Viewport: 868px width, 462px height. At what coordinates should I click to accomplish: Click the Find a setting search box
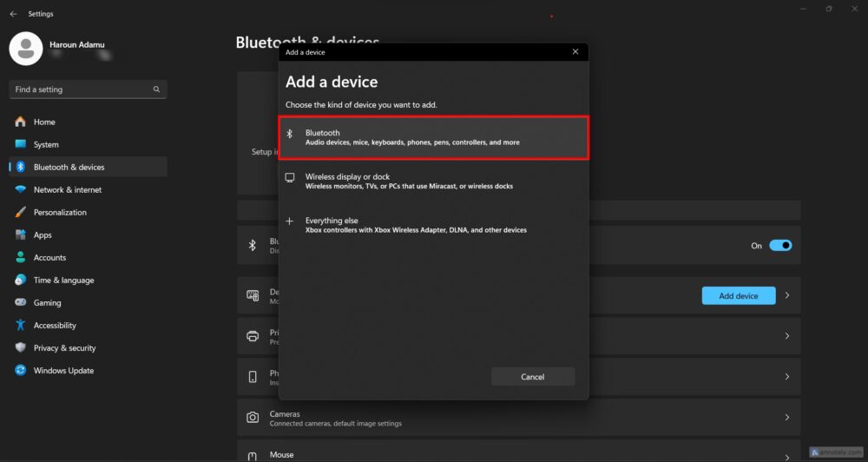pyautogui.click(x=82, y=89)
